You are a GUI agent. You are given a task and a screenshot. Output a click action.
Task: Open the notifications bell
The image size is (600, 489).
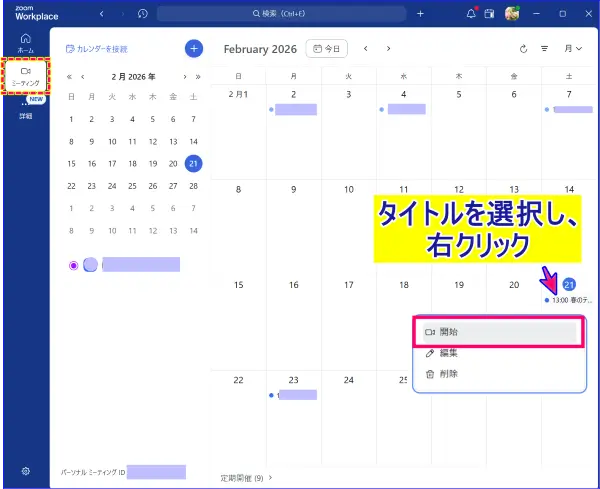471,14
